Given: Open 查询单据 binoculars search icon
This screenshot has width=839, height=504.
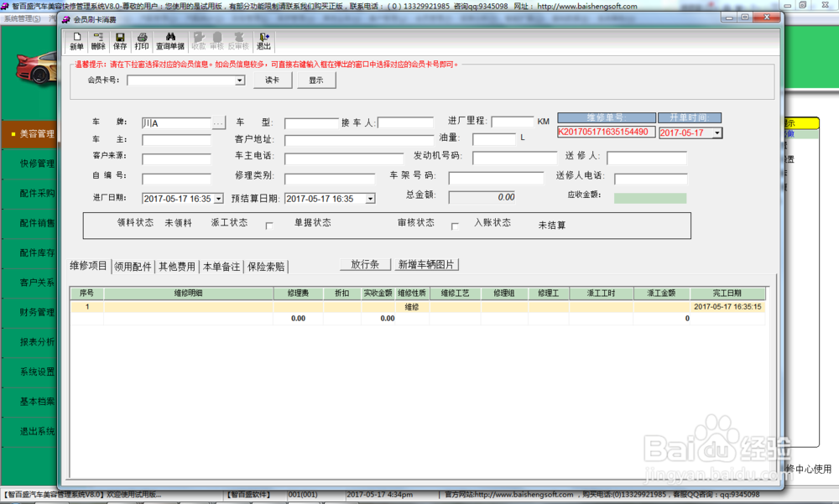Looking at the screenshot, I should click(170, 41).
